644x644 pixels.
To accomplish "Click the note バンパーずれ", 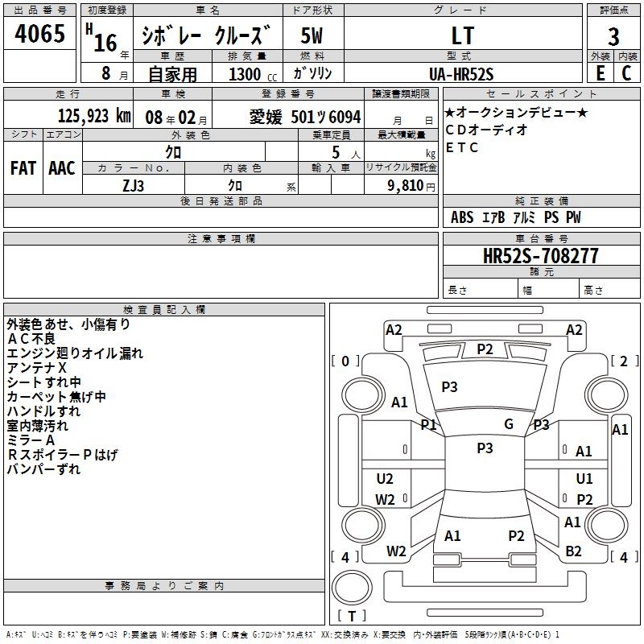I will click(x=44, y=469).
